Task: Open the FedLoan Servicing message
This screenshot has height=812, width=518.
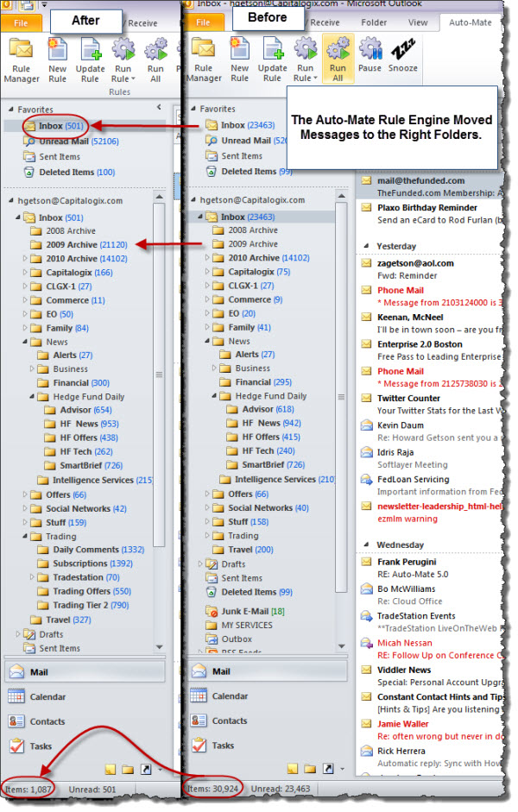Action: click(x=413, y=479)
